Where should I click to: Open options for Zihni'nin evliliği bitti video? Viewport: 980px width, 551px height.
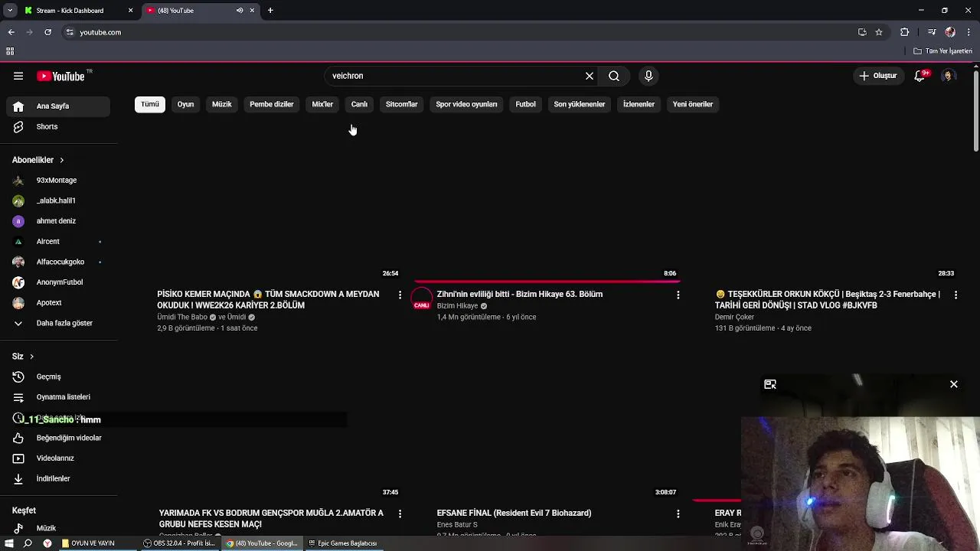coord(678,295)
